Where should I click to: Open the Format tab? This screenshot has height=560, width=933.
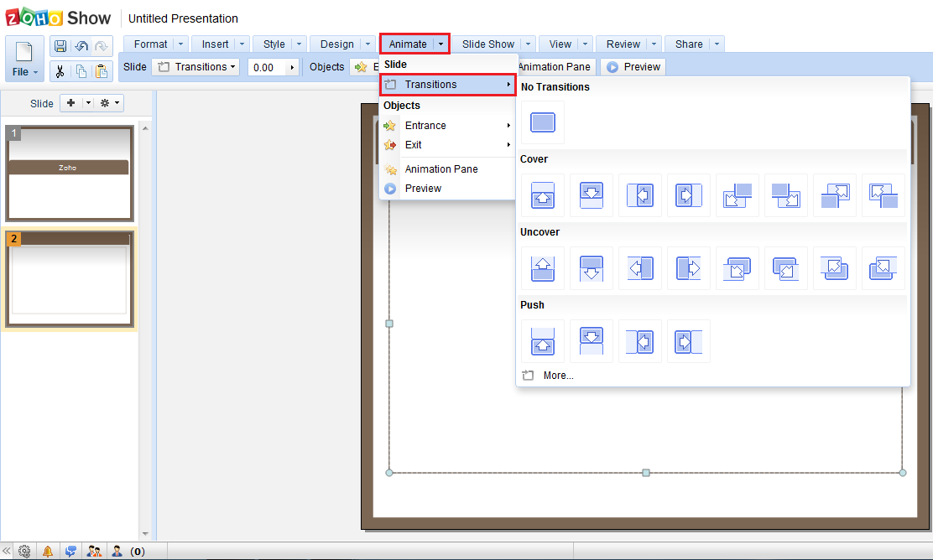pos(150,44)
